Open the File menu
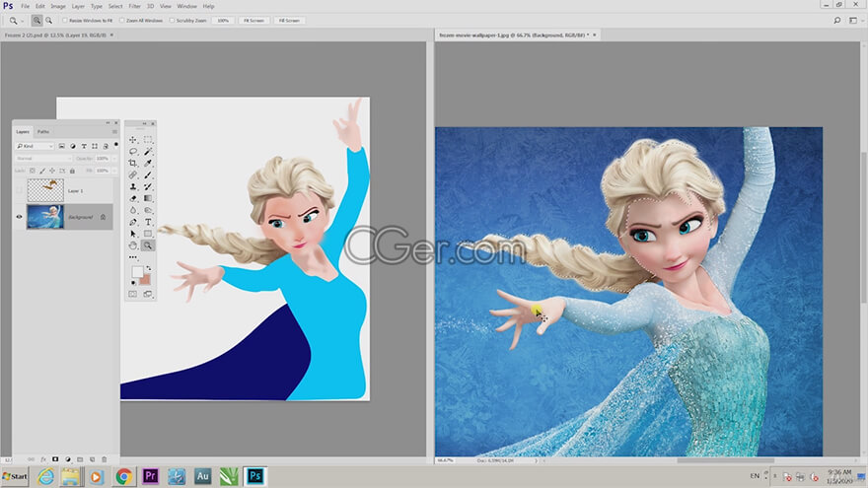868x488 pixels. (x=26, y=6)
